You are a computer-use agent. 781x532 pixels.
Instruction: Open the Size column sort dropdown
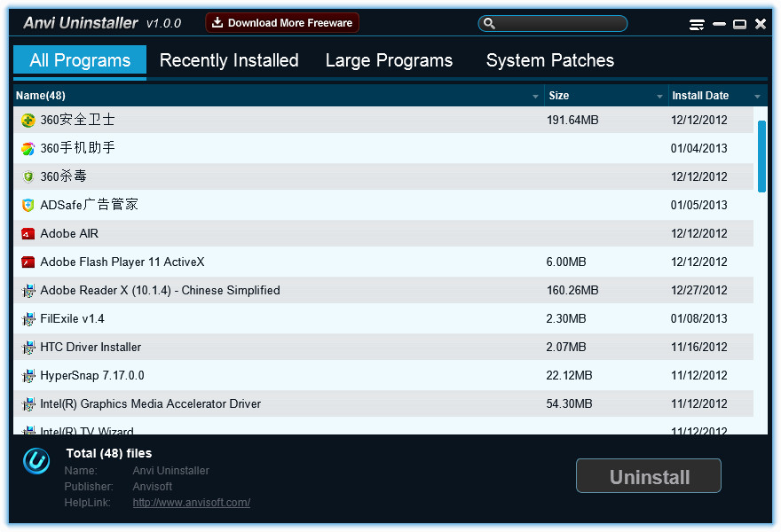[659, 96]
